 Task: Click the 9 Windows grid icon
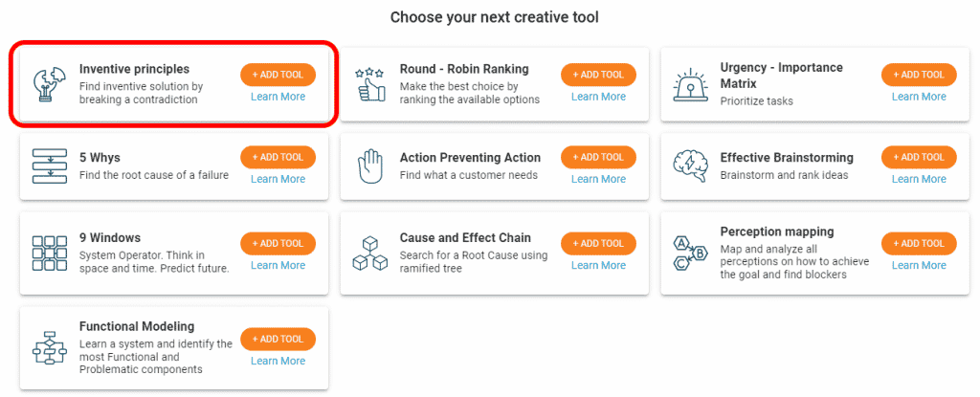coord(50,253)
